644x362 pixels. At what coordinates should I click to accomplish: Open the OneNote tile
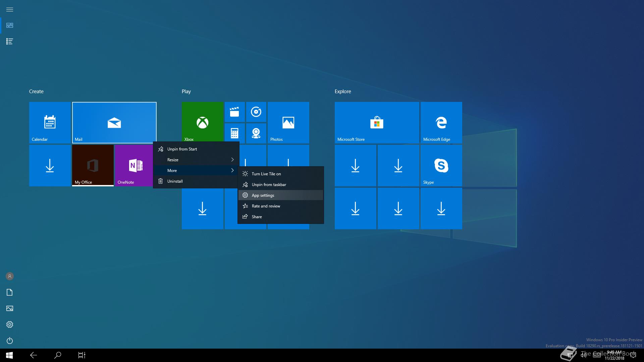134,166
